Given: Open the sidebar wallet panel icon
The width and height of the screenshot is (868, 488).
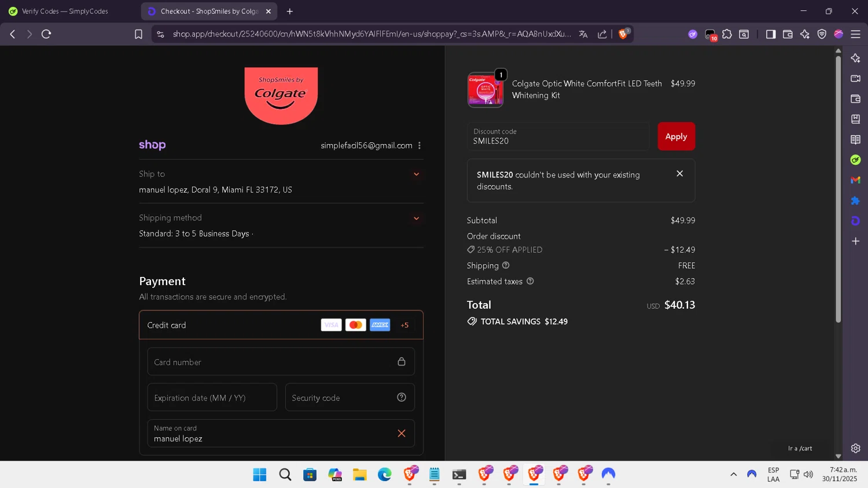Looking at the screenshot, I should pyautogui.click(x=855, y=99).
